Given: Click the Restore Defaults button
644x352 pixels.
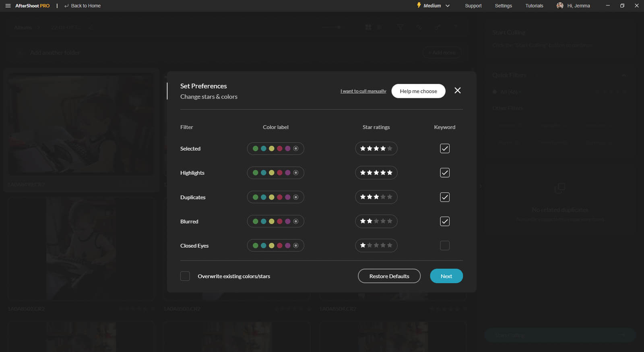Looking at the screenshot, I should pyautogui.click(x=389, y=276).
